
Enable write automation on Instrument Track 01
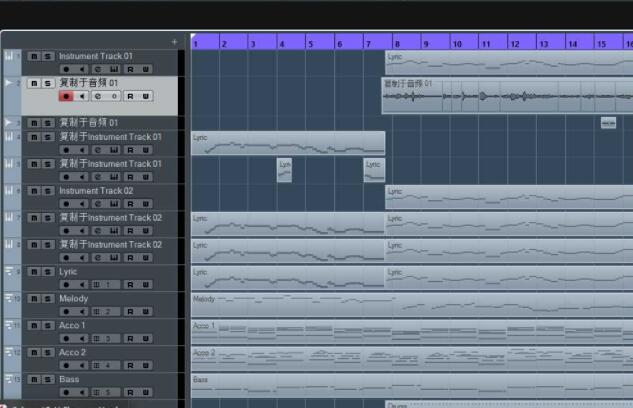click(145, 69)
